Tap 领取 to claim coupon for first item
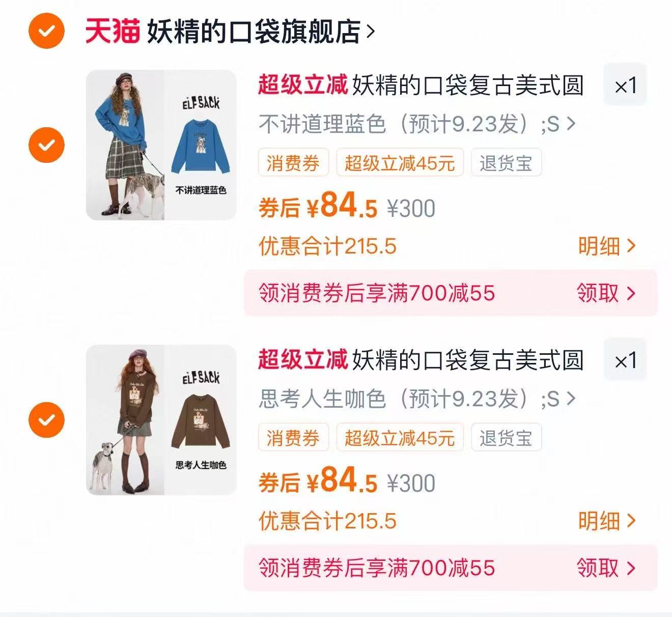This screenshot has height=617, width=672. (606, 293)
